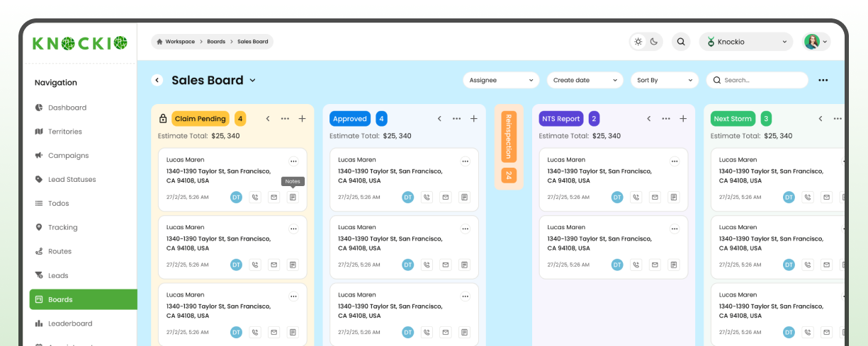Add a card to Approved column
The image size is (868, 346).
pos(474,119)
